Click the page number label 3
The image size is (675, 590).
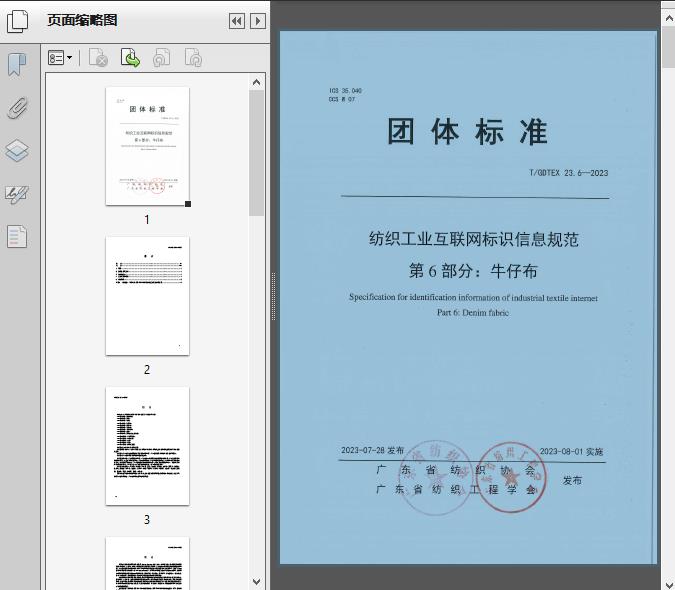click(x=147, y=520)
